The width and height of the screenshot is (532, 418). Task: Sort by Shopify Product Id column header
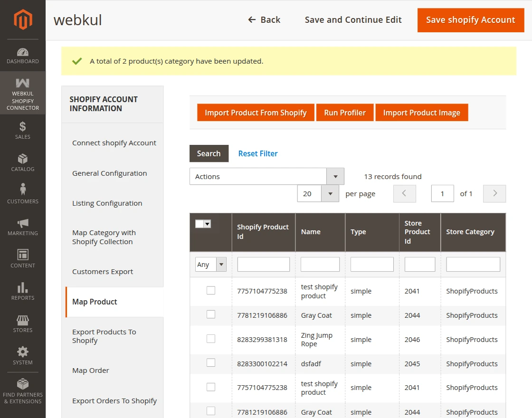pyautogui.click(x=263, y=232)
